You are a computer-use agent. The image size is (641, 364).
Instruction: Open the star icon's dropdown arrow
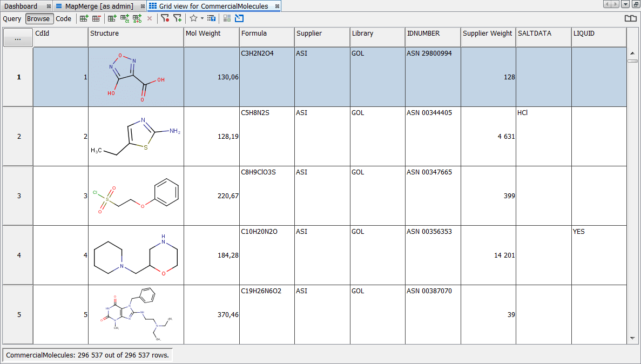click(x=201, y=18)
